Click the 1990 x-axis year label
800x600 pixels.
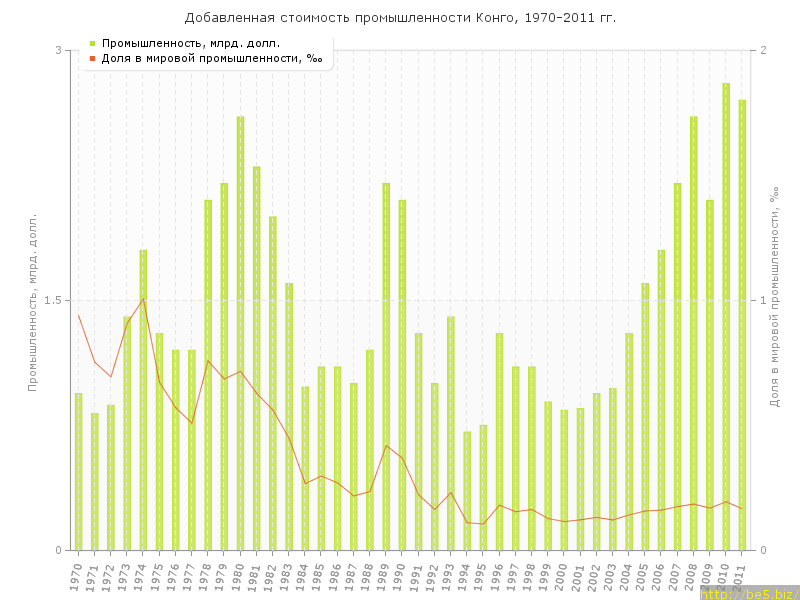pos(400,576)
